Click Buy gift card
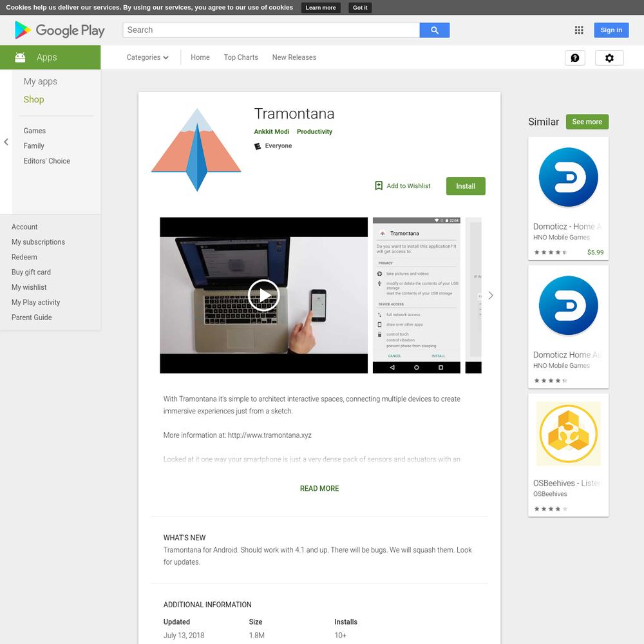The width and height of the screenshot is (644, 644). [31, 272]
